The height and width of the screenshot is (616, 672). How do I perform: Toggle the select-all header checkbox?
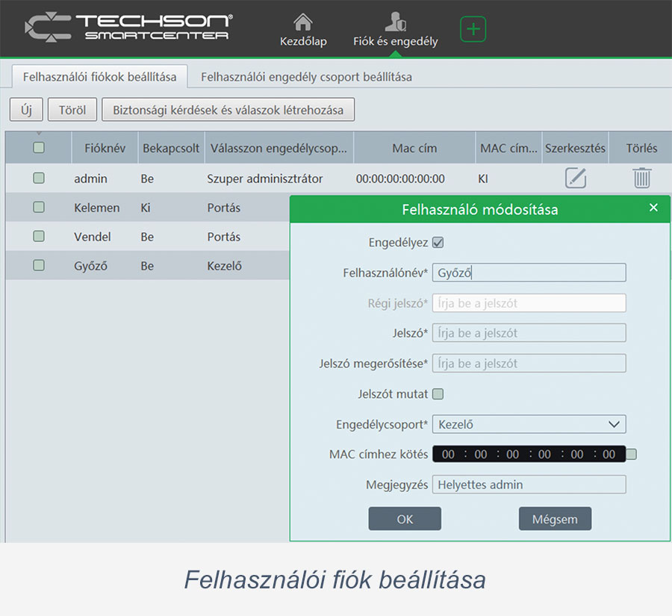pos(39,148)
